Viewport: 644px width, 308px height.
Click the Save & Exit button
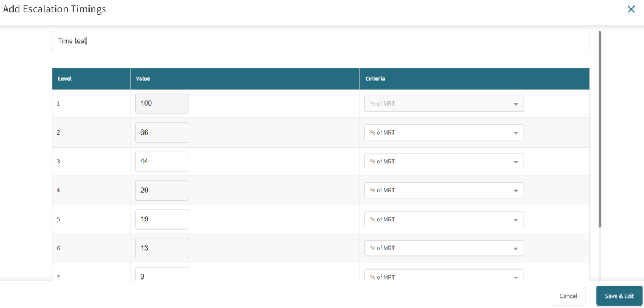pos(619,296)
